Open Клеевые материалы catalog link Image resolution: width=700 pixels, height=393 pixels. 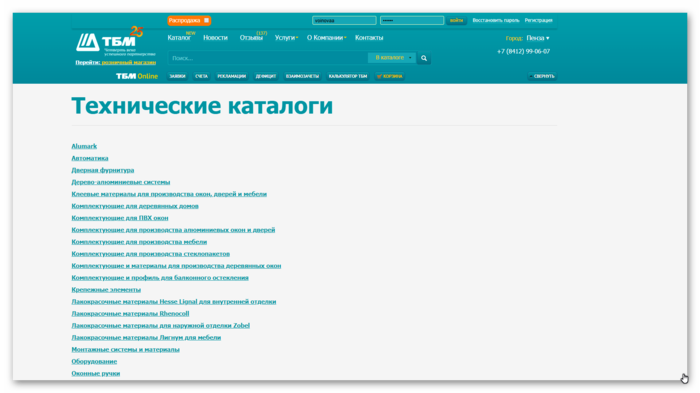click(x=169, y=194)
